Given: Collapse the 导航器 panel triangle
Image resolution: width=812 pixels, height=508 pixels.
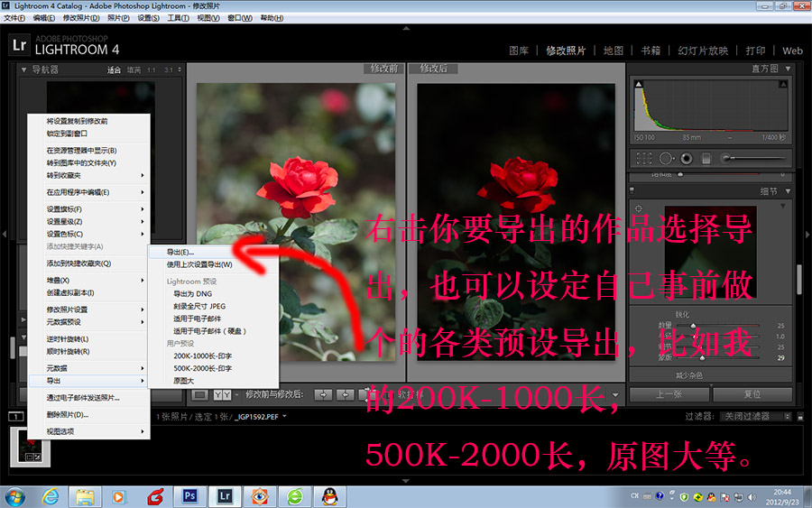Looking at the screenshot, I should pos(23,69).
